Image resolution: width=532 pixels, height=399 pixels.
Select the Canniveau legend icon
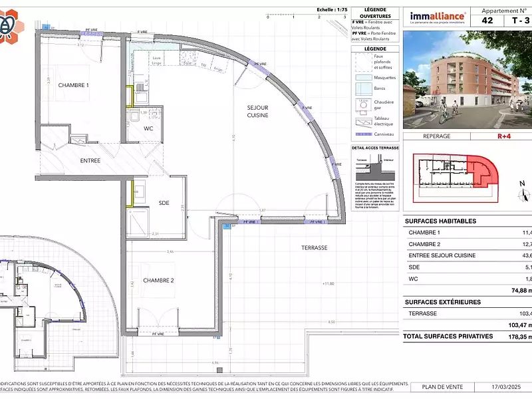pyautogui.click(x=364, y=134)
